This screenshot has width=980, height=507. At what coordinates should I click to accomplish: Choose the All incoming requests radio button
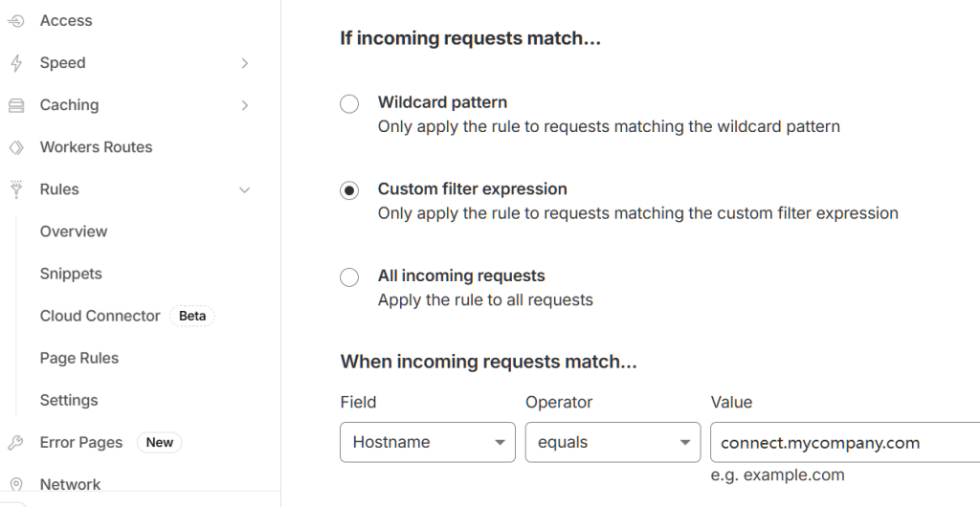349,277
